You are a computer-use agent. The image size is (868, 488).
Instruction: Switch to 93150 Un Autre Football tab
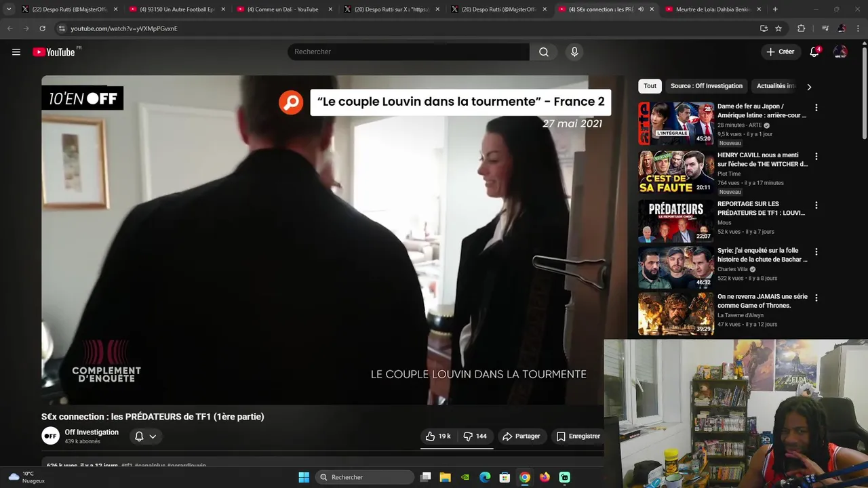(176, 9)
